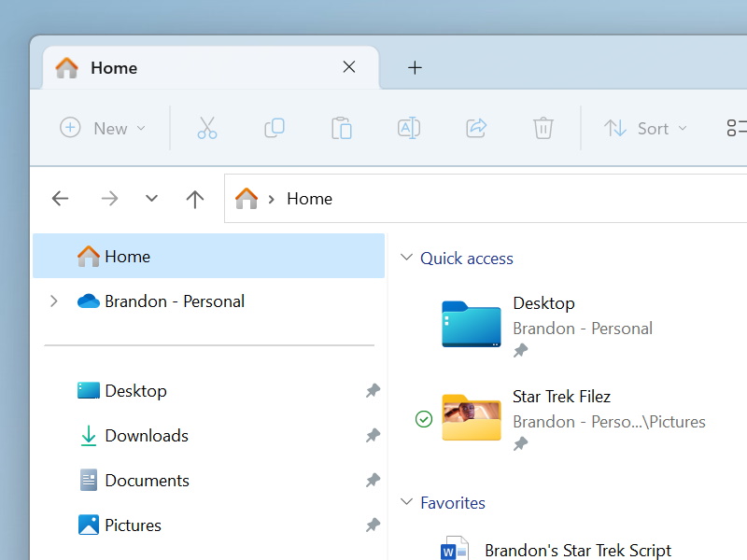The width and height of the screenshot is (747, 560).
Task: Click the Documents page icon in sidebar
Action: [x=89, y=480]
